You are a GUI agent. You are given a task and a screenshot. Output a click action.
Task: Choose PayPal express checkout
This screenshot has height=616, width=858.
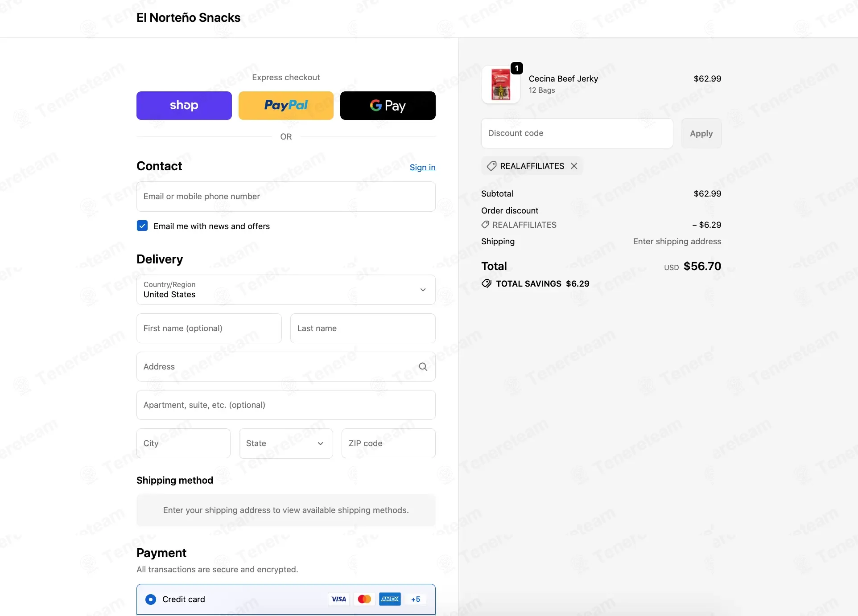pos(286,106)
